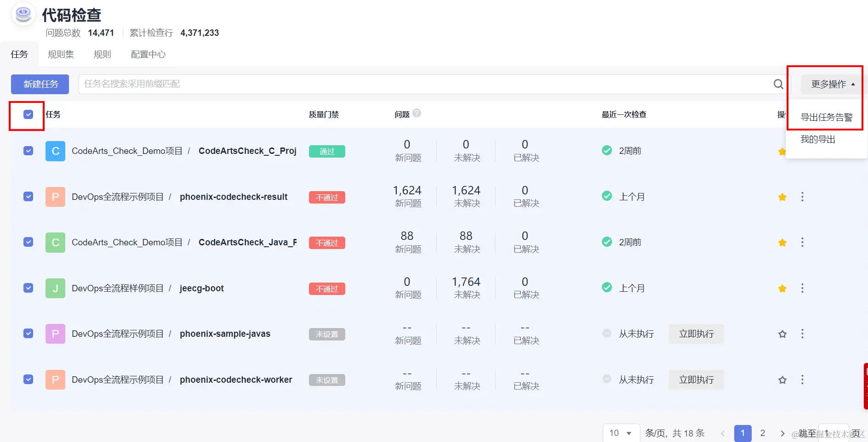Image resolution: width=868 pixels, height=442 pixels.
Task: Uncheck the phoenix-sample-javas task checkbox
Action: pyautogui.click(x=28, y=333)
